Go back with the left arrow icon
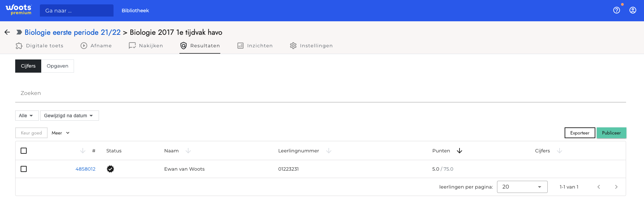This screenshot has width=644, height=223. coord(7,32)
